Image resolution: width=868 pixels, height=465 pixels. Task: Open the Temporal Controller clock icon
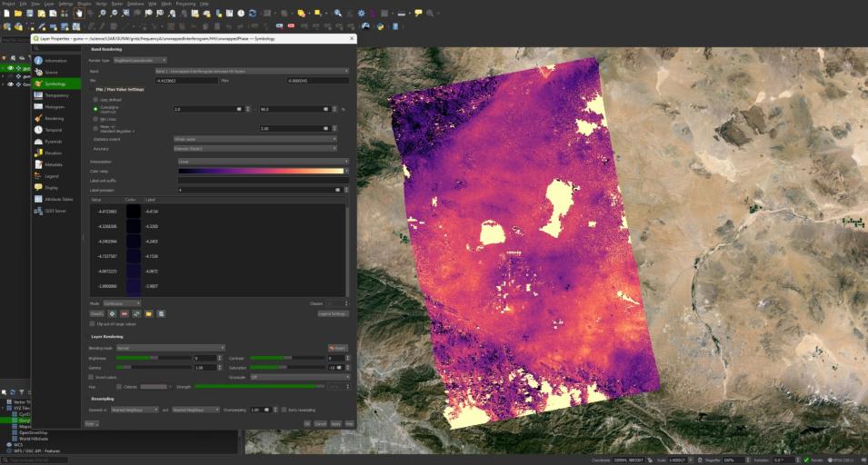pyautogui.click(x=241, y=14)
